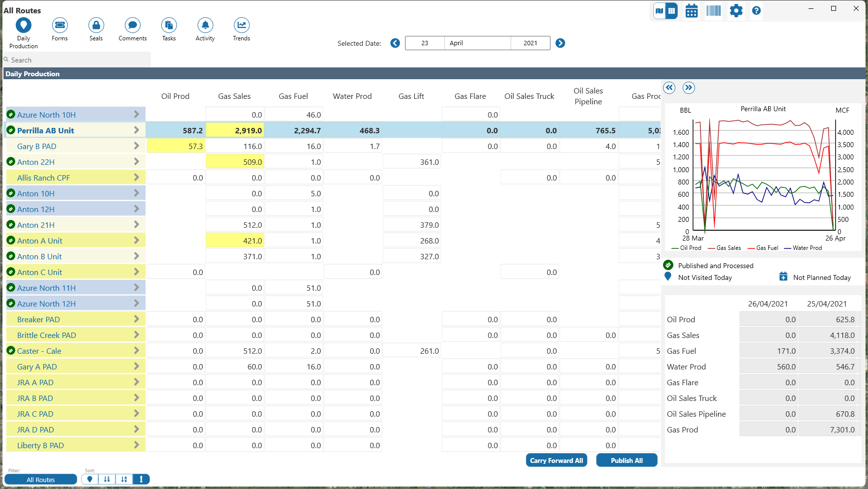This screenshot has width=868, height=489.
Task: Open the Seals section
Action: coord(96,25)
